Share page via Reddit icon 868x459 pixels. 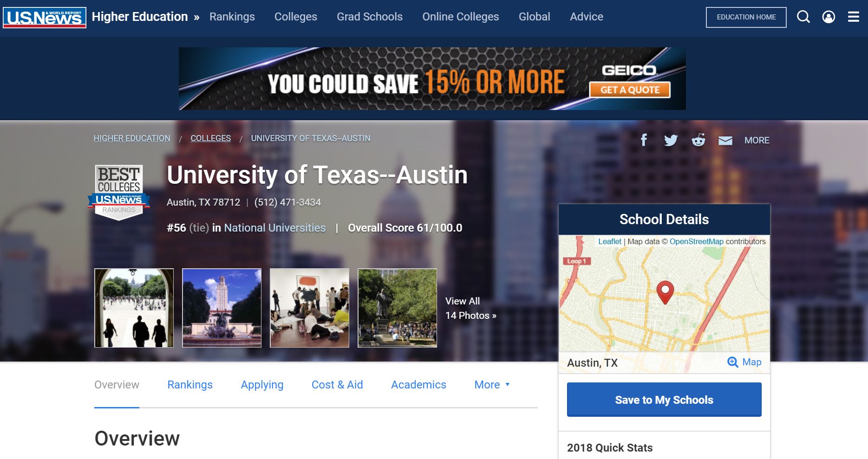698,140
